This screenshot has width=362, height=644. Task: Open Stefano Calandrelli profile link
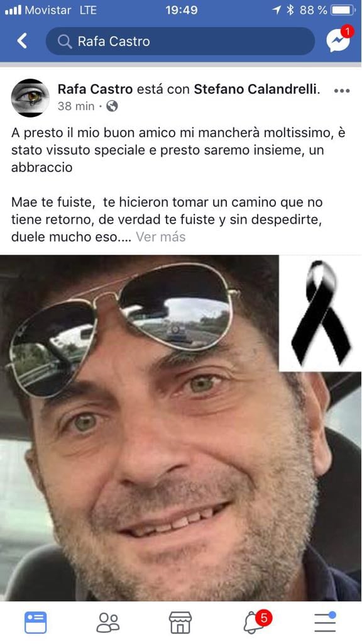coord(257,89)
